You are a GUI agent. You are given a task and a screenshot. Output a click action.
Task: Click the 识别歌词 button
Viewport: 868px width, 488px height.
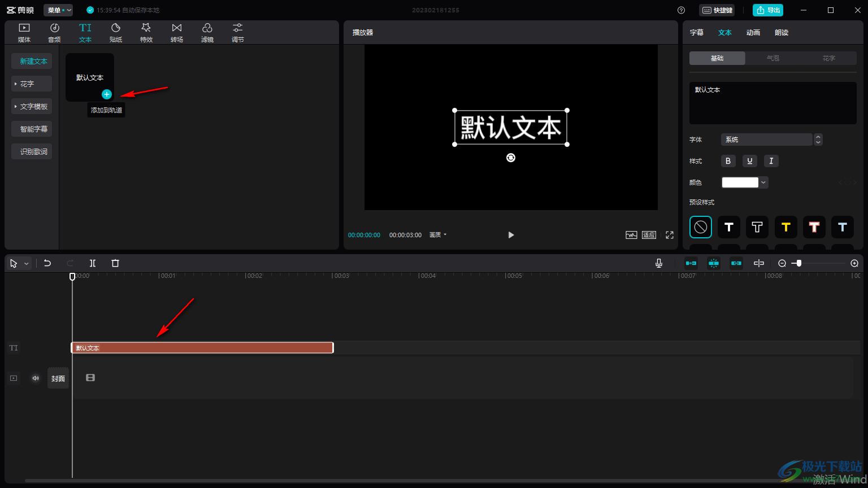[32, 151]
